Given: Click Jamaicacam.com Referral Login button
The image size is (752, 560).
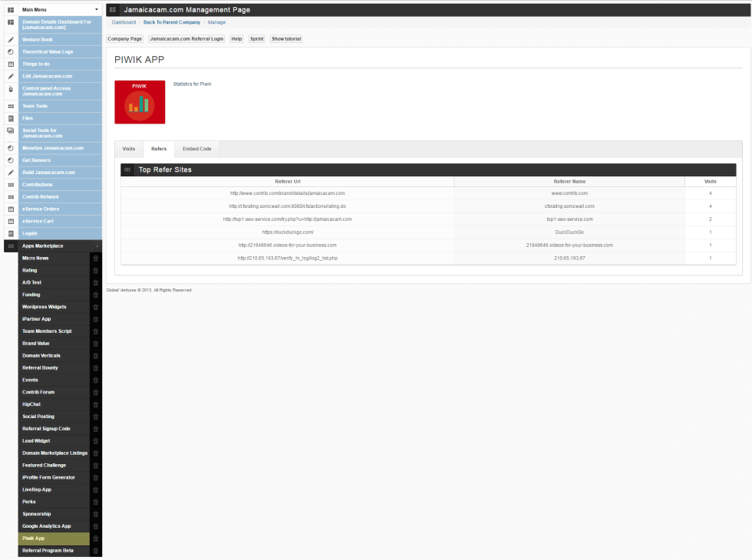Looking at the screenshot, I should click(186, 39).
